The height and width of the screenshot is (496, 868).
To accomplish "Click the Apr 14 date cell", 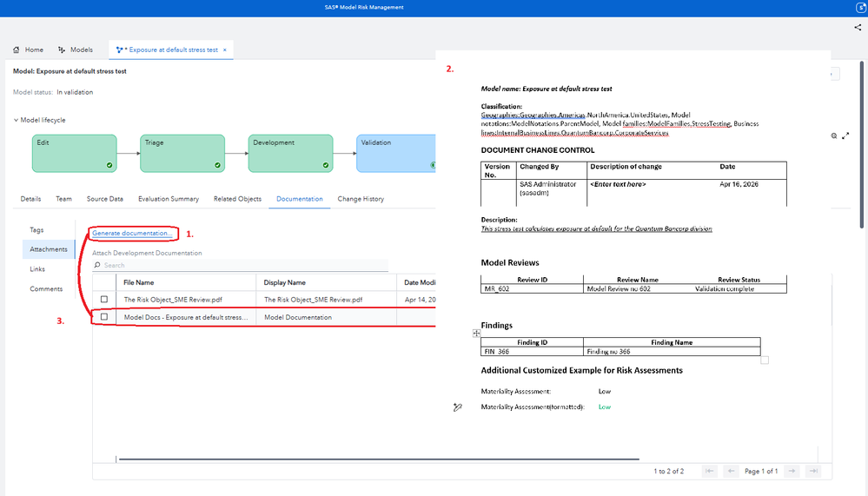I will (x=420, y=300).
